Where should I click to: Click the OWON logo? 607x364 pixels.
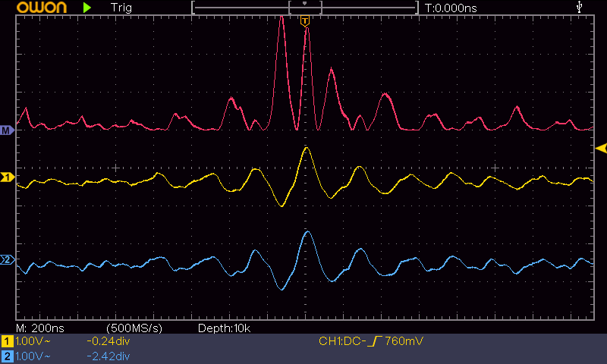[x=36, y=8]
